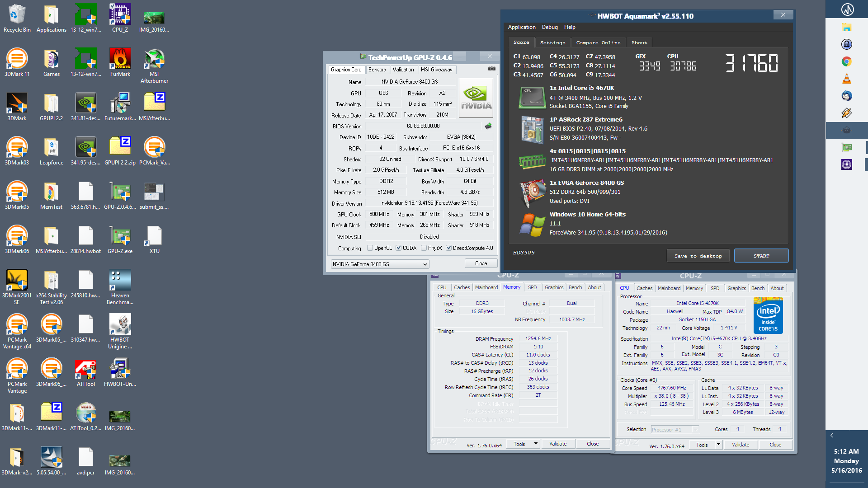Toggle the DirectCompute 4.0 checkbox
Screen dimensions: 868x488
448,248
